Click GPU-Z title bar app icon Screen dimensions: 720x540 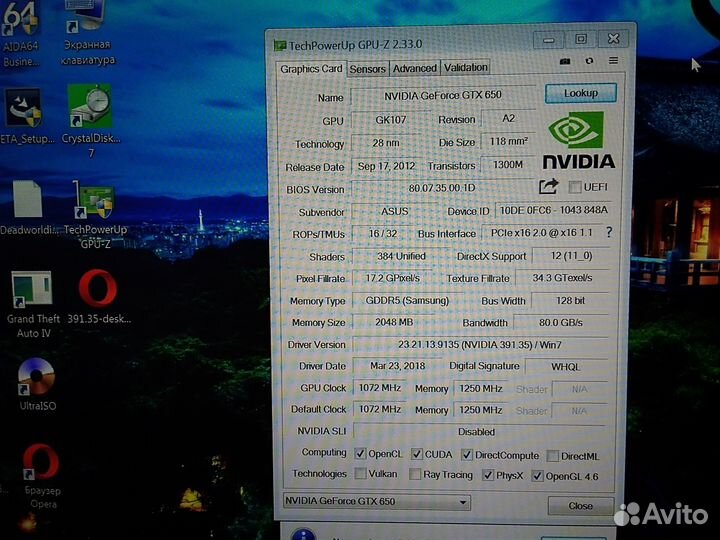click(x=279, y=45)
